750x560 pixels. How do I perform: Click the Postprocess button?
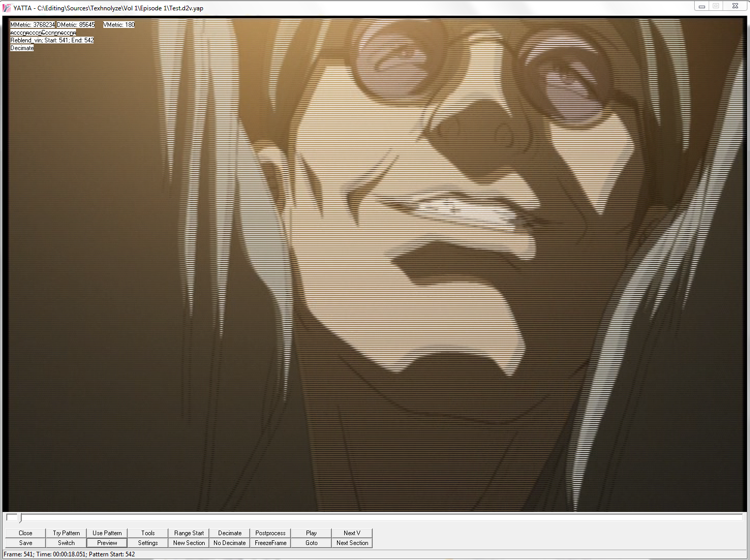click(270, 533)
